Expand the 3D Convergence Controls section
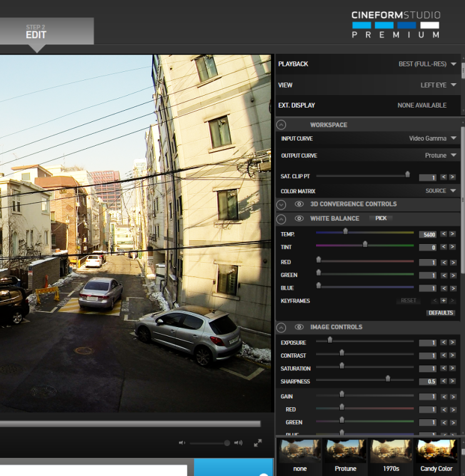 tap(281, 205)
